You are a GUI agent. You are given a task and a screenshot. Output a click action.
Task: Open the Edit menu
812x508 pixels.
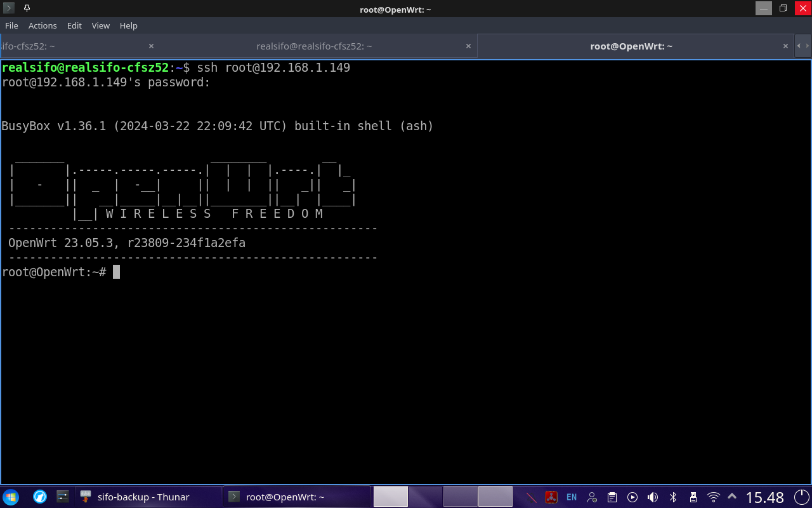pyautogui.click(x=74, y=25)
